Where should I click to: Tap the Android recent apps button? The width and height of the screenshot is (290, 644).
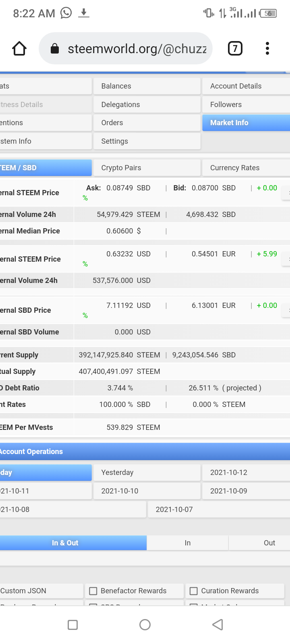pos(73,625)
